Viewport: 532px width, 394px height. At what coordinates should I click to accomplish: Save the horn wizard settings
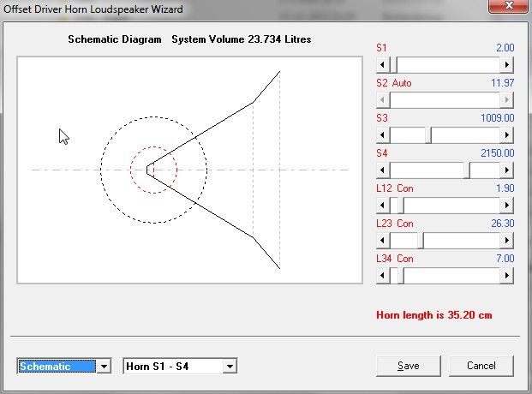pos(409,366)
